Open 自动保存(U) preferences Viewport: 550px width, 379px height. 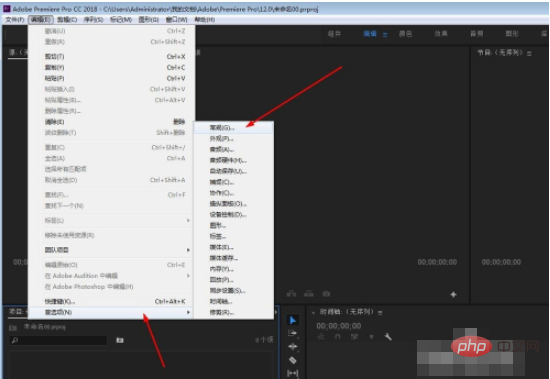(x=234, y=171)
